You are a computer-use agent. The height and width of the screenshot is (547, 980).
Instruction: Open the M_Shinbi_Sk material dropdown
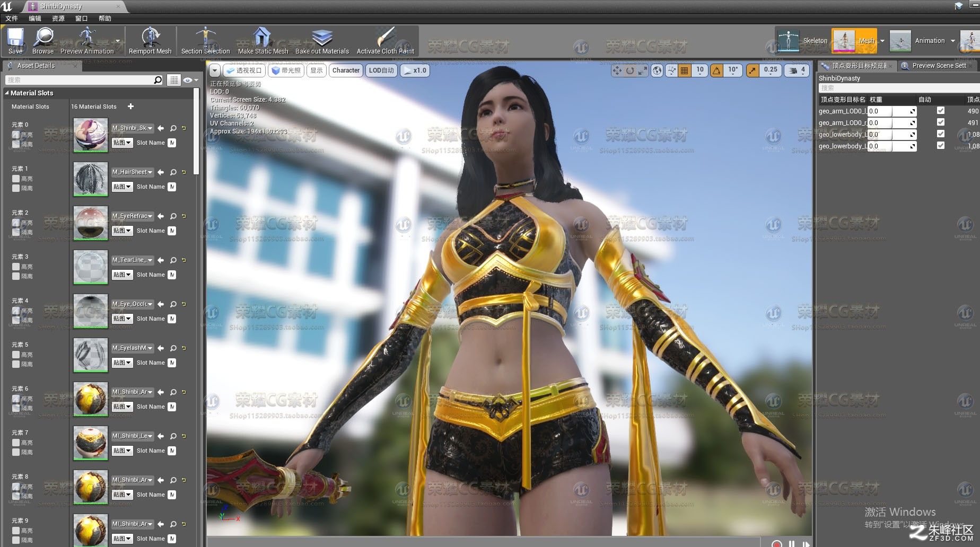(x=132, y=128)
